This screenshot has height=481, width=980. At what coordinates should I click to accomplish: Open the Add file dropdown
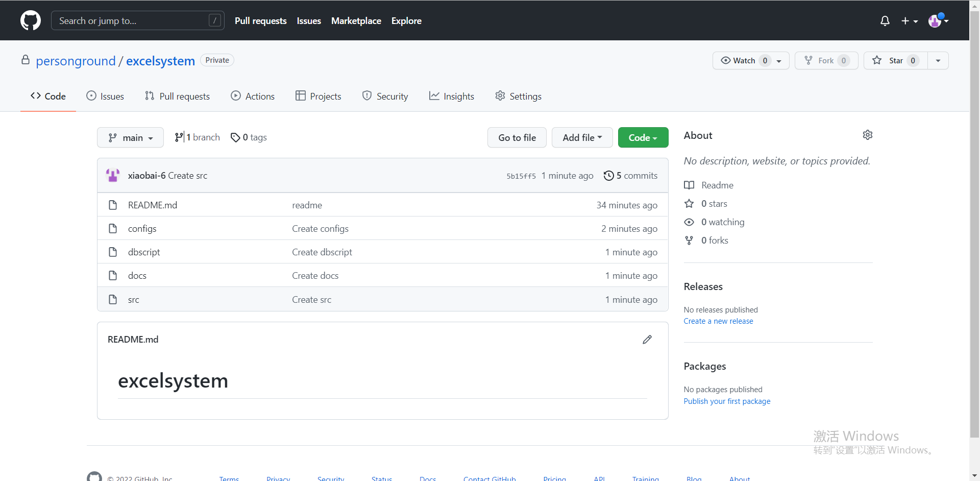(582, 137)
